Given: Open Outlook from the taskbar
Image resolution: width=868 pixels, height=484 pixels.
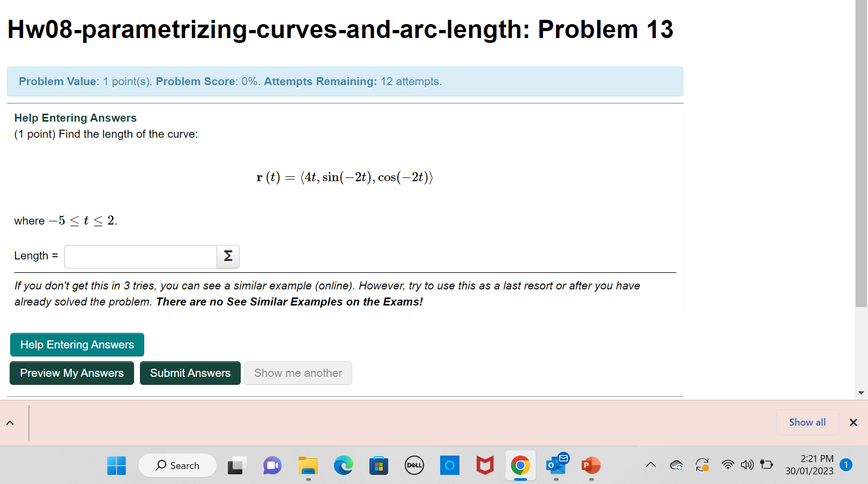Looking at the screenshot, I should pyautogui.click(x=556, y=465).
